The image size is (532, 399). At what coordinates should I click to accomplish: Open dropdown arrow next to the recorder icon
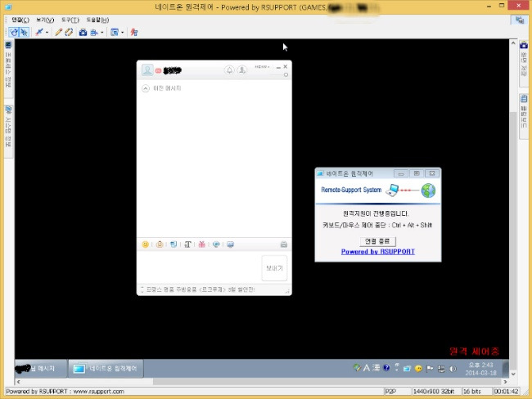(x=101, y=33)
